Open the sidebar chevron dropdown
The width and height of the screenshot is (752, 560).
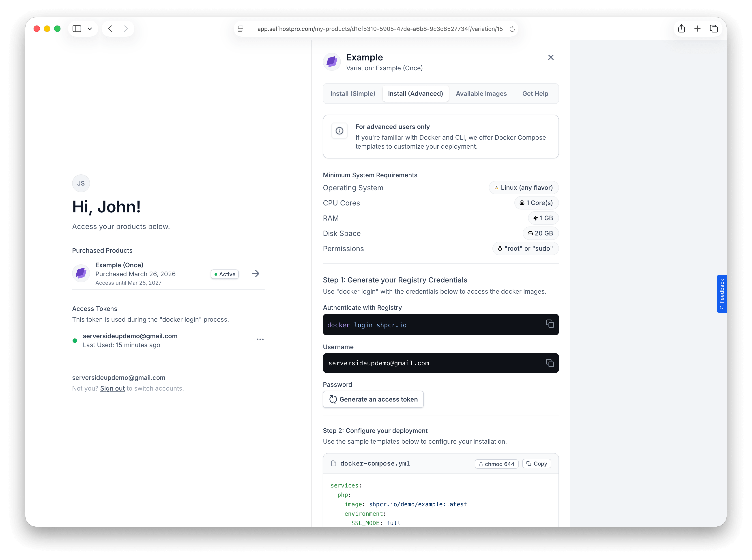tap(90, 28)
